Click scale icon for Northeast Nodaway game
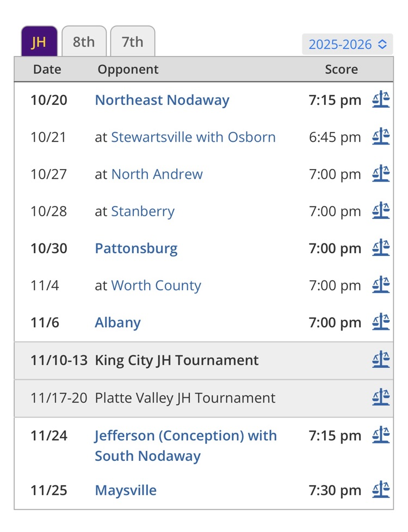 (381, 100)
